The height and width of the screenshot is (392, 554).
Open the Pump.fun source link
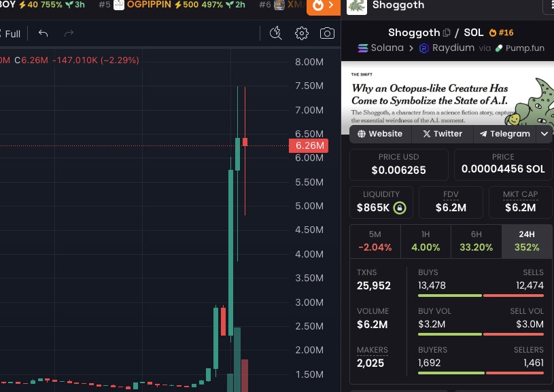519,48
